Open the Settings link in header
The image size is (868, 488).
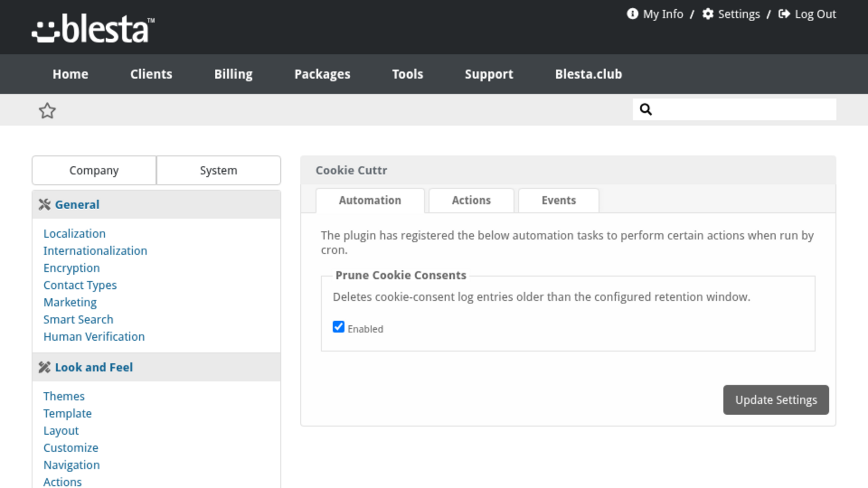tap(739, 14)
